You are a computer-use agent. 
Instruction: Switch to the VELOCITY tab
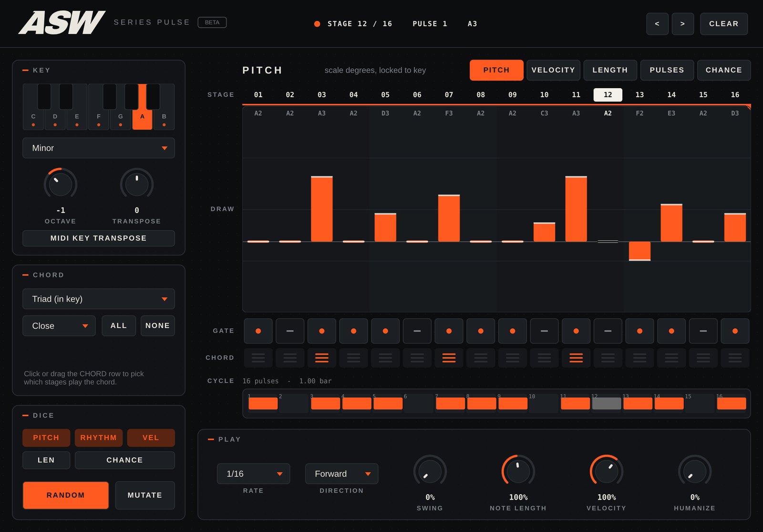(x=553, y=70)
